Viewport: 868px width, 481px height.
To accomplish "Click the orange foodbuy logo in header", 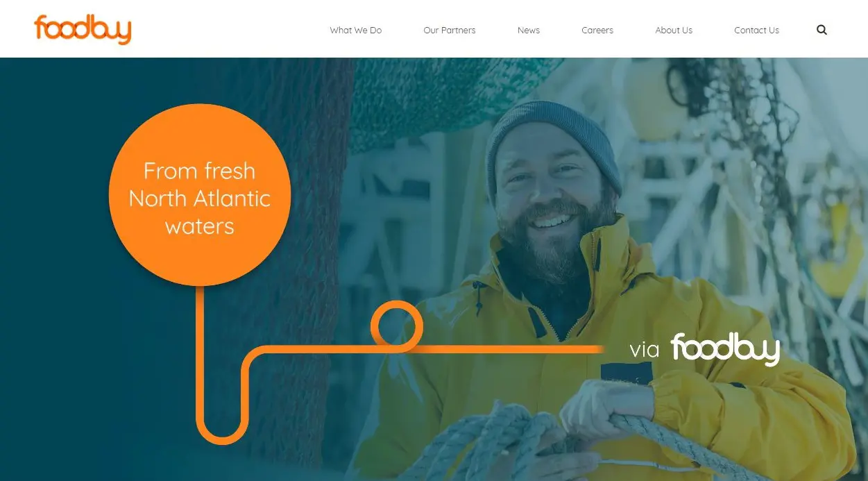I will [83, 29].
